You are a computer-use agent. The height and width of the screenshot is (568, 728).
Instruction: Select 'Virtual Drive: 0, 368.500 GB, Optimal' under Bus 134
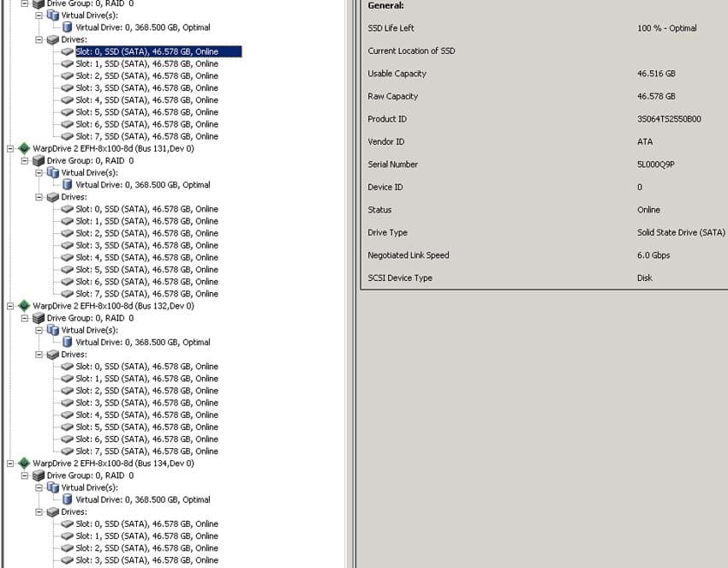point(143,499)
